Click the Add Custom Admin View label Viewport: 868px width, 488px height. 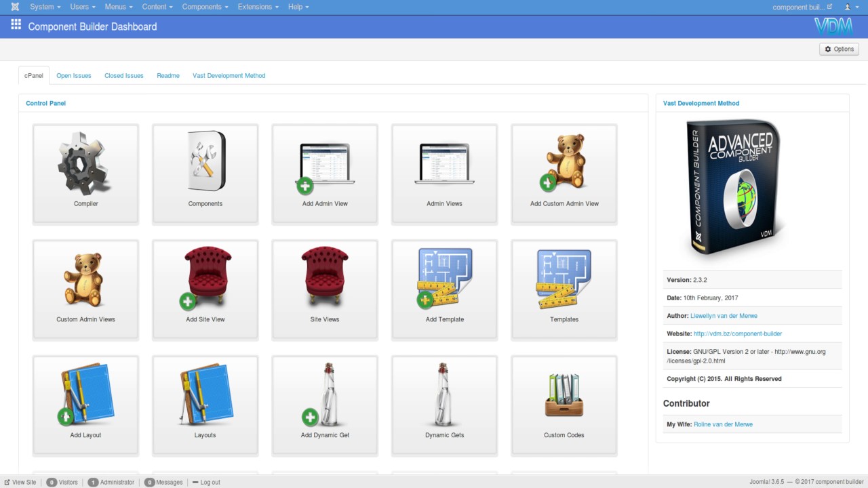(x=564, y=203)
